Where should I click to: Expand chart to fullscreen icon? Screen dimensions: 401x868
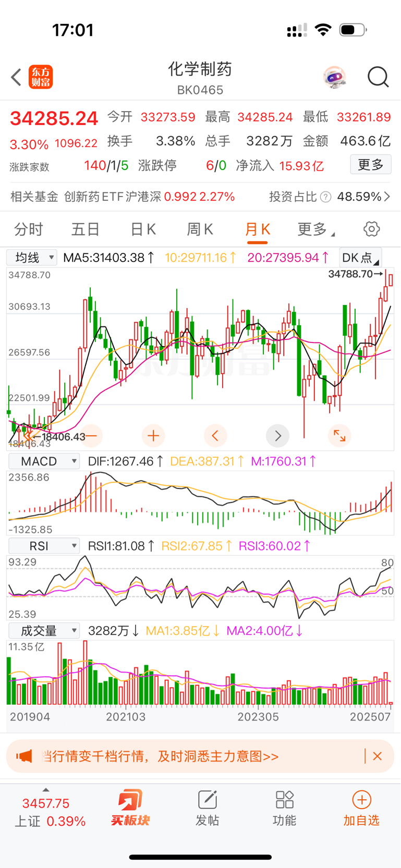tap(339, 435)
